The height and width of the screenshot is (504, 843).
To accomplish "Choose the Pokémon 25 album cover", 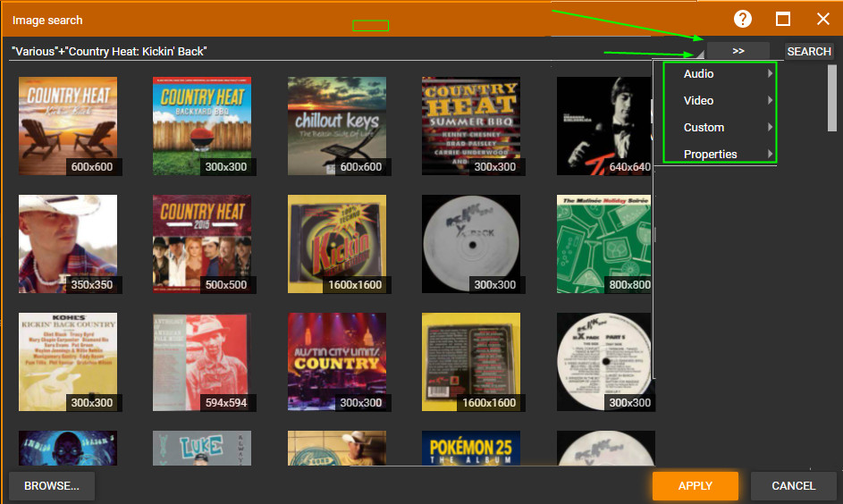I will [471, 448].
